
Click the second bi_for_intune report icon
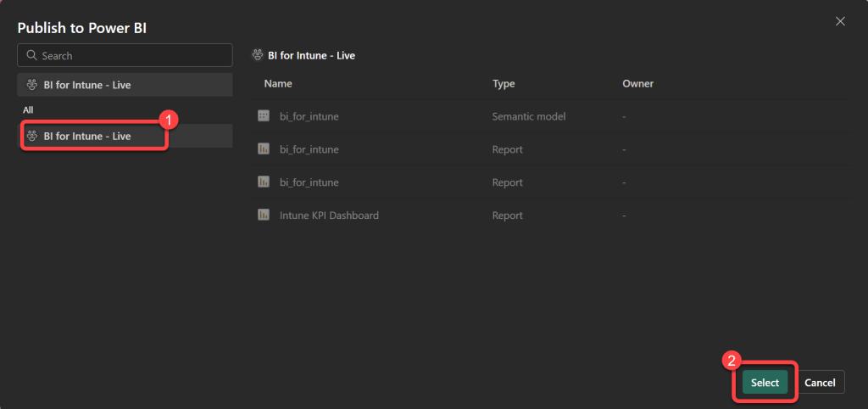click(264, 182)
